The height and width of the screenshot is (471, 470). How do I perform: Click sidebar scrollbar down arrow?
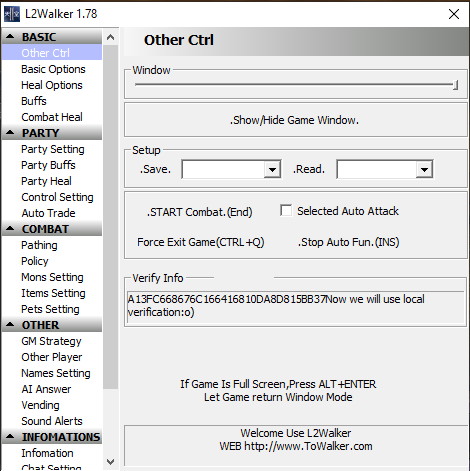click(111, 462)
